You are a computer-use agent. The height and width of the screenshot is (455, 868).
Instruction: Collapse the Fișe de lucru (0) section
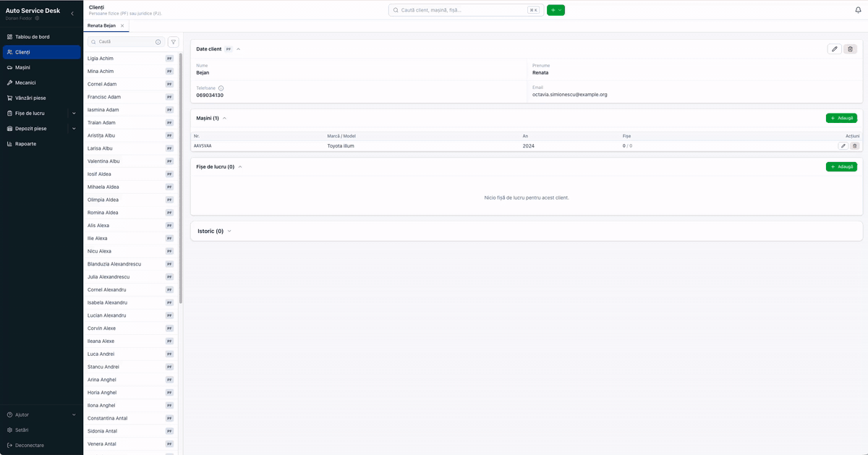[x=240, y=166]
